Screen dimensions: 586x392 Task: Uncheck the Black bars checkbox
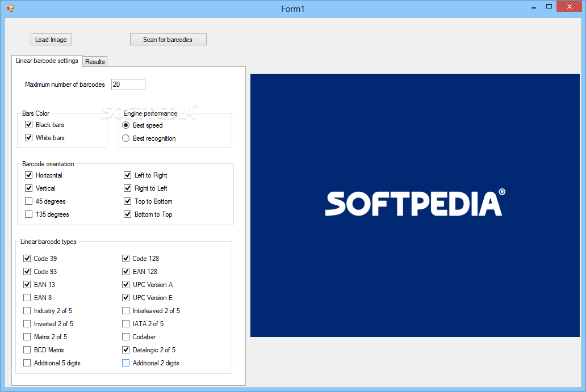click(29, 125)
